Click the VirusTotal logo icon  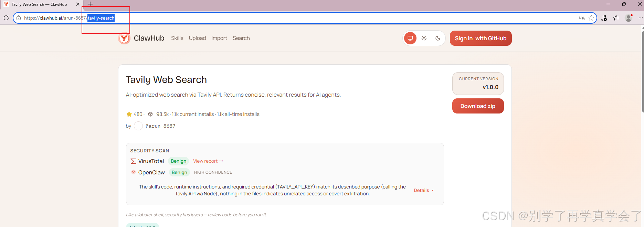click(134, 161)
